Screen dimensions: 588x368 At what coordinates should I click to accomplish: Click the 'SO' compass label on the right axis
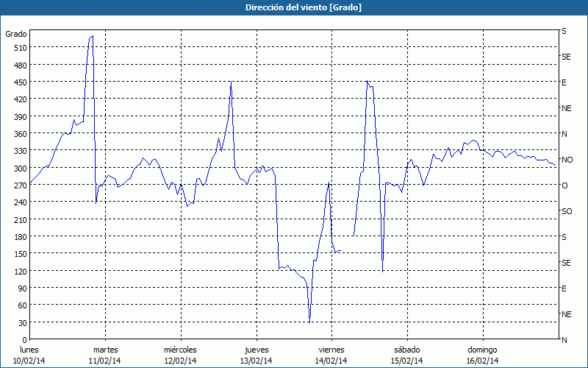[567, 211]
